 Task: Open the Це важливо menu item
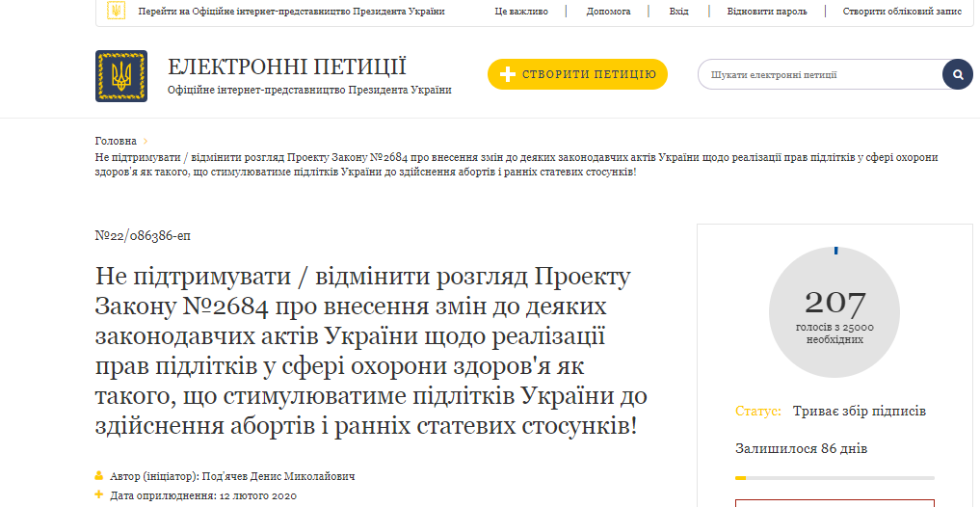click(521, 12)
